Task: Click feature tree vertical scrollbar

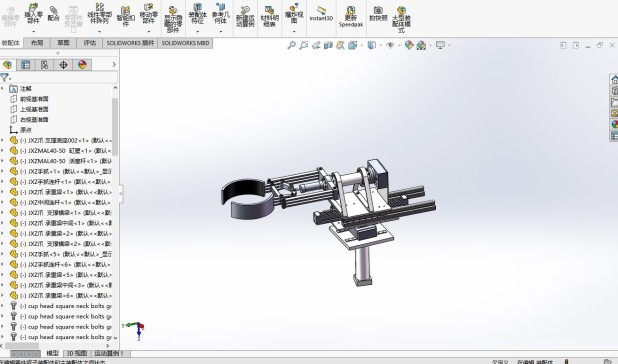Action: [115, 126]
